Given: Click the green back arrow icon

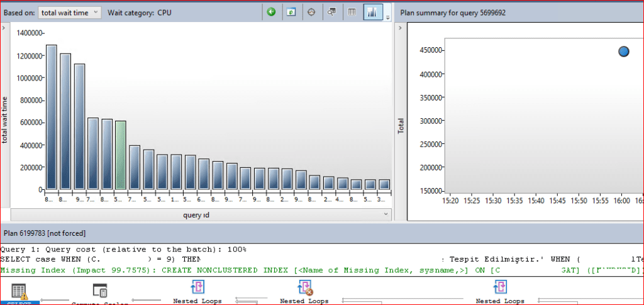Looking at the screenshot, I should tap(271, 12).
